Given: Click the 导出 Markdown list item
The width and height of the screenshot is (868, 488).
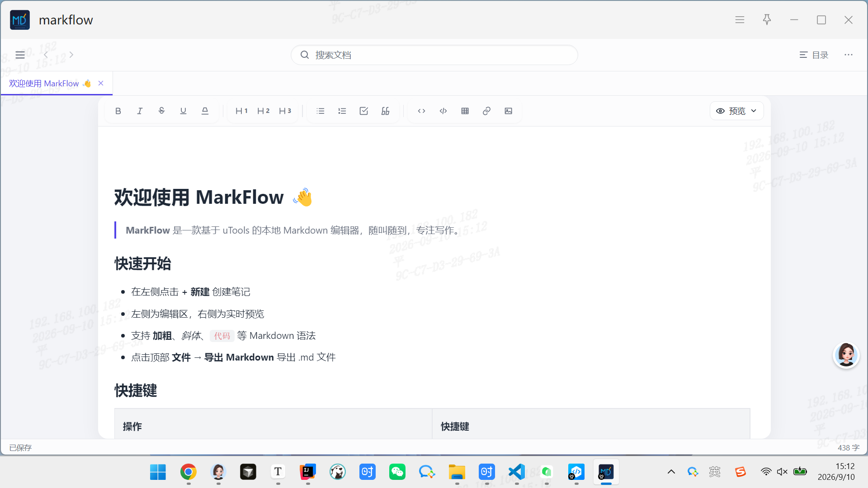Looking at the screenshot, I should 233,357.
